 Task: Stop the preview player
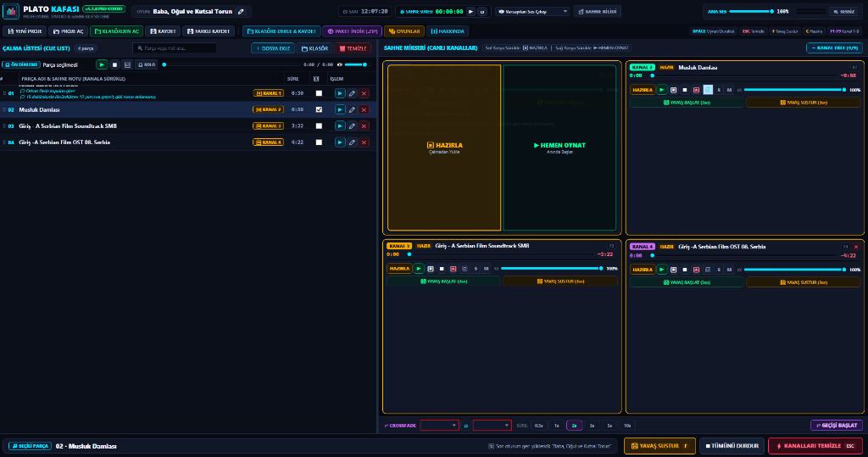114,64
